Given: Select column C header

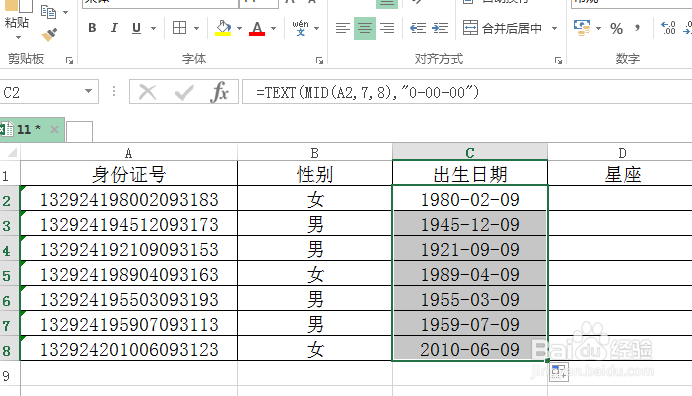Looking at the screenshot, I should [470, 153].
